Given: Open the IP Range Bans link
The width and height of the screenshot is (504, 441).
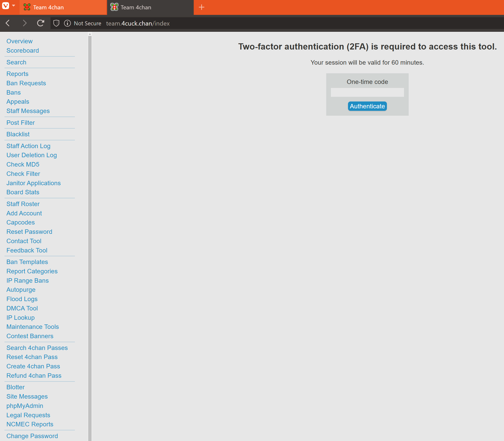Looking at the screenshot, I should tap(28, 280).
